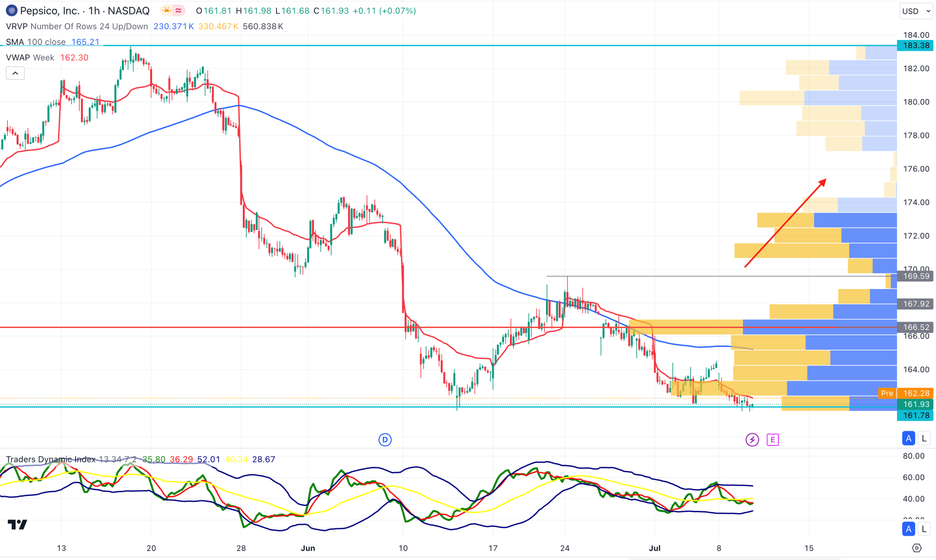Click the VWAP Week legend label
Viewport: 936px width, 560px height.
pos(30,58)
